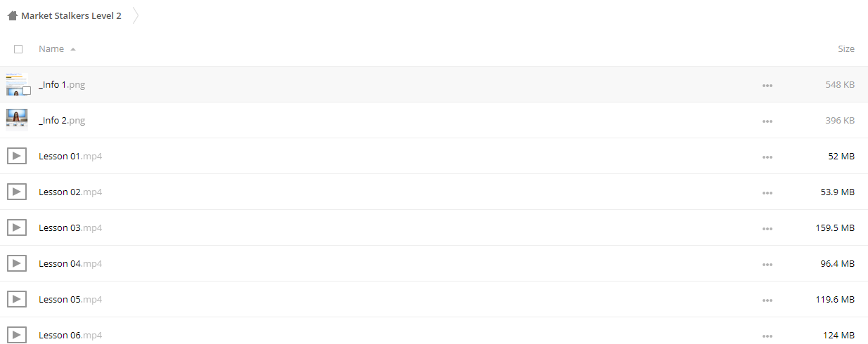This screenshot has width=868, height=344.
Task: Open the Market Stalkers Level 2 breadcrumb
Action: coord(71,15)
